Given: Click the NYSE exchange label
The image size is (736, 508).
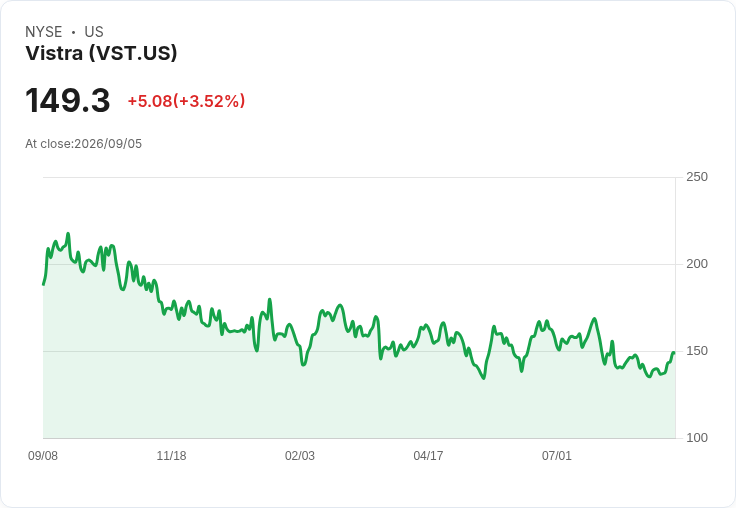Looking at the screenshot, I should coord(44,32).
